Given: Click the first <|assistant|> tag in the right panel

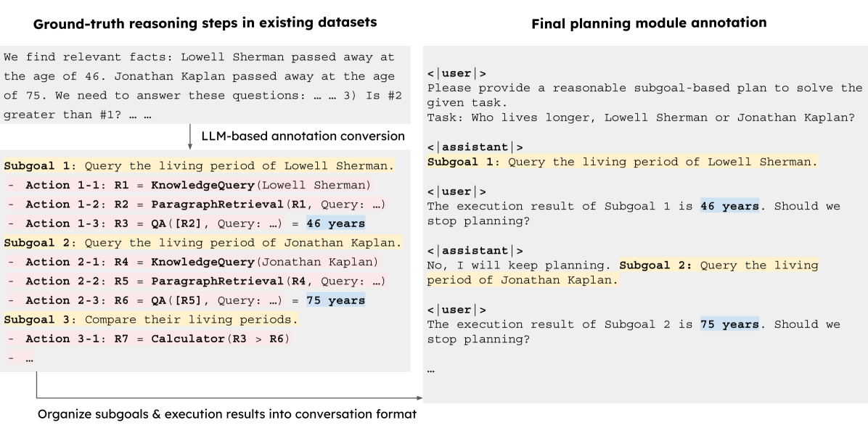Looking at the screenshot, I should (x=475, y=147).
